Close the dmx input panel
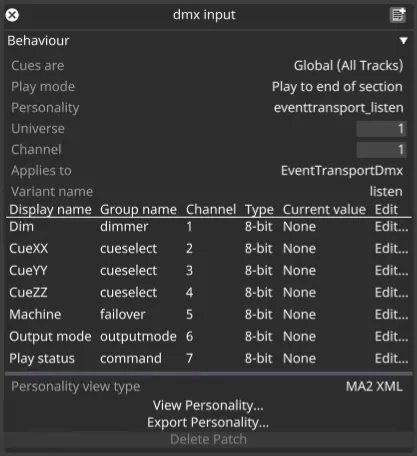Image resolution: width=417 pixels, height=456 pixels. click(12, 15)
